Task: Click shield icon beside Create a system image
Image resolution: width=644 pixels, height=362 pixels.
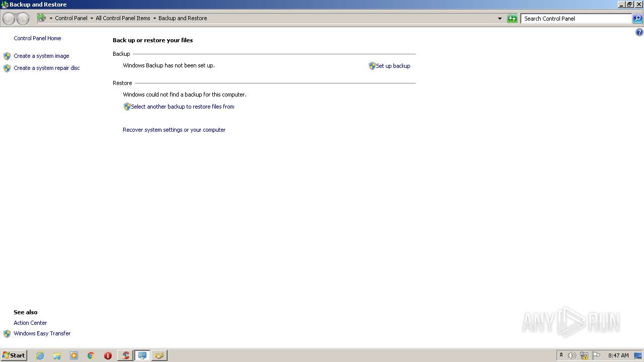Action: (x=7, y=56)
